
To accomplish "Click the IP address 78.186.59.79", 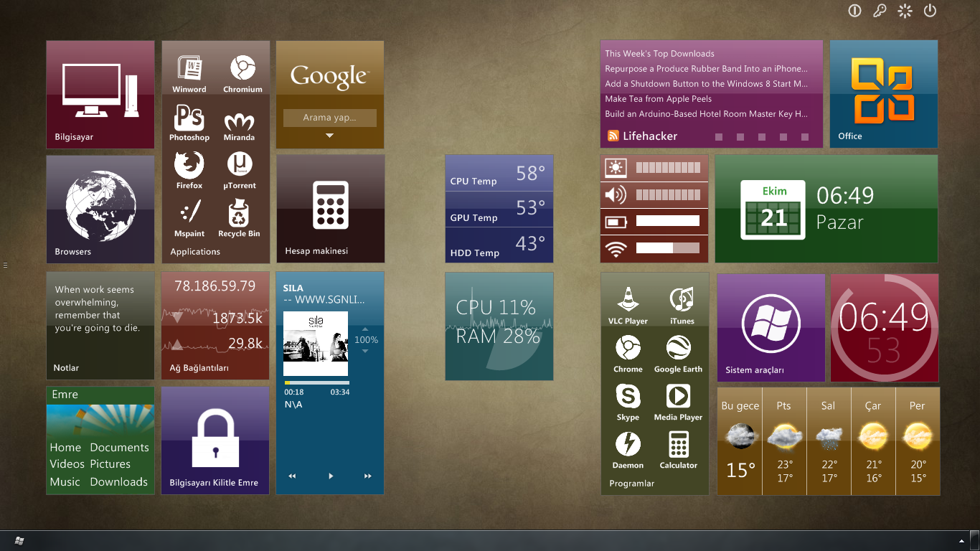I will [x=215, y=286].
